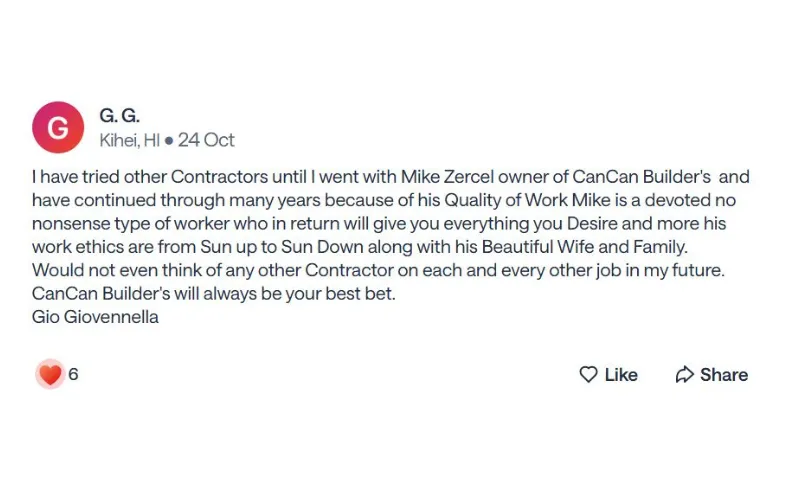Viewport: 800px width, 500px height.
Task: Click the pink G profile avatar
Action: [x=58, y=127]
